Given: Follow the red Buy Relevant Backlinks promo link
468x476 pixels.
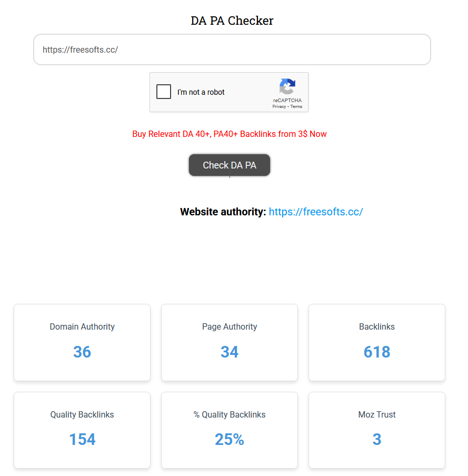Looking at the screenshot, I should click(x=230, y=134).
